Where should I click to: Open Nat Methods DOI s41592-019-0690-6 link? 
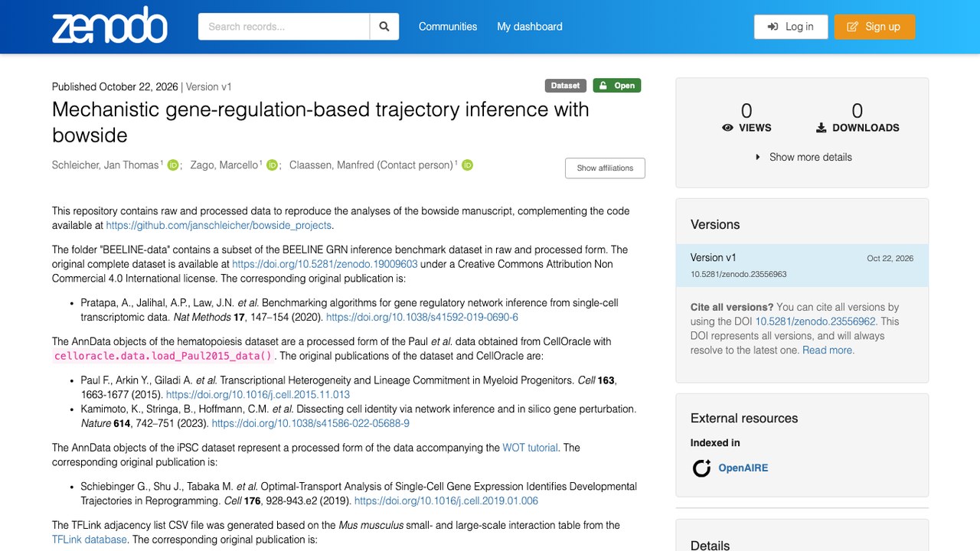[x=422, y=317]
